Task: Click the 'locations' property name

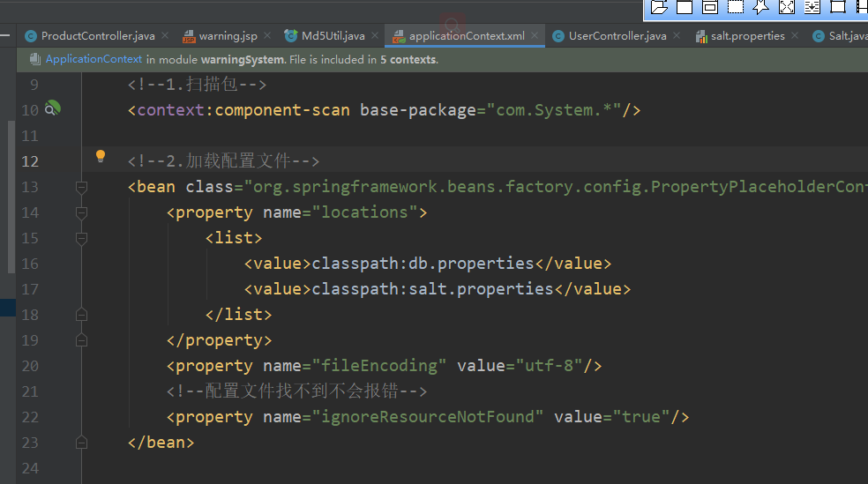Action: 364,213
